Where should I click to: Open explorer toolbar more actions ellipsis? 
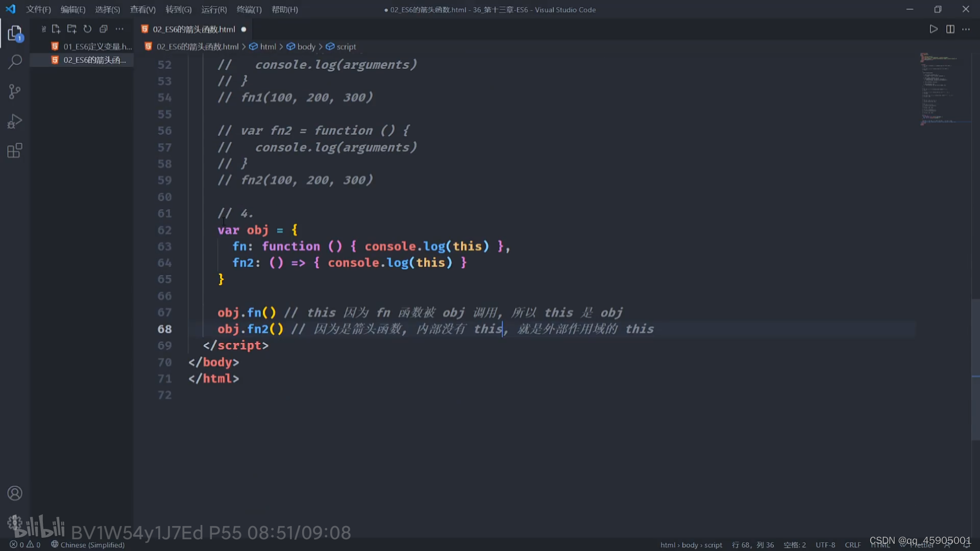tap(119, 29)
